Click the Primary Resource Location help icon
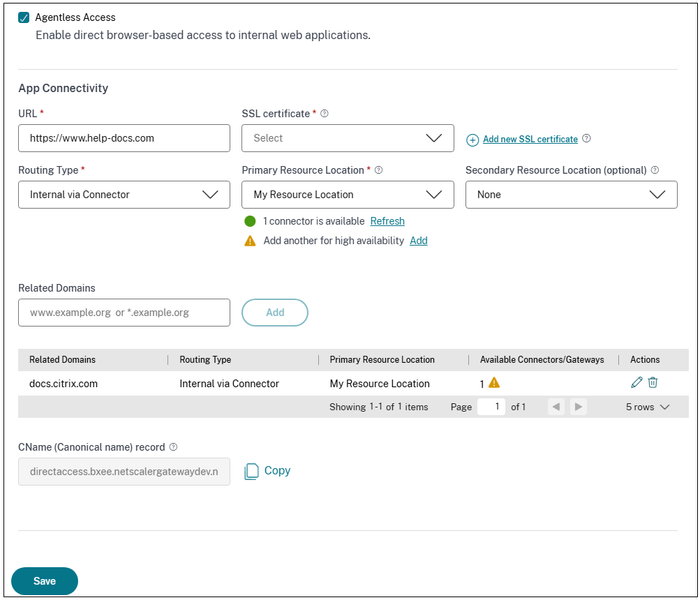 378,170
